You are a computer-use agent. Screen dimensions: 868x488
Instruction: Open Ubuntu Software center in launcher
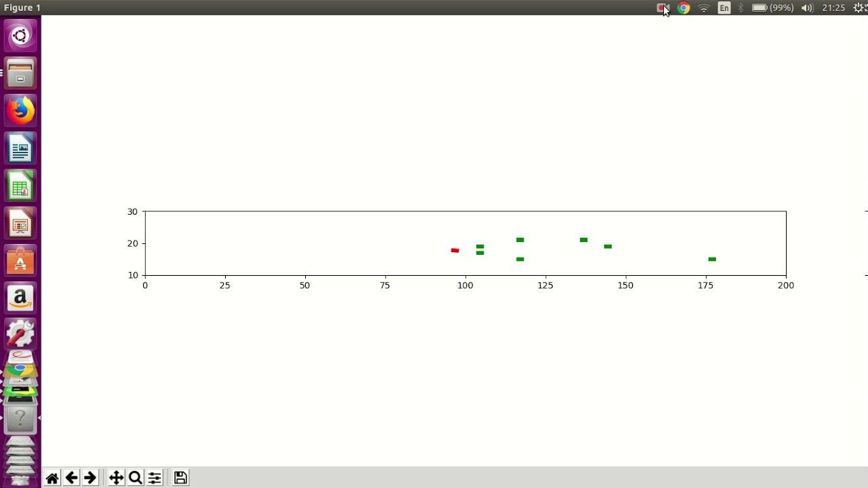point(20,260)
